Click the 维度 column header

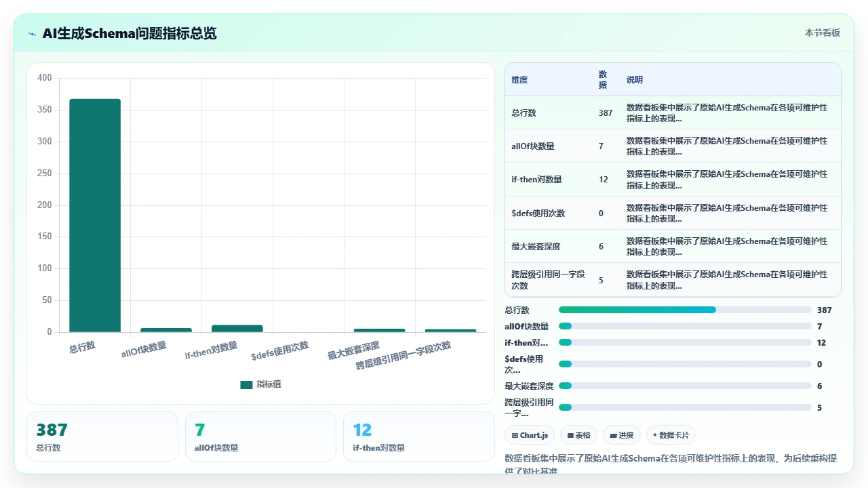click(519, 80)
